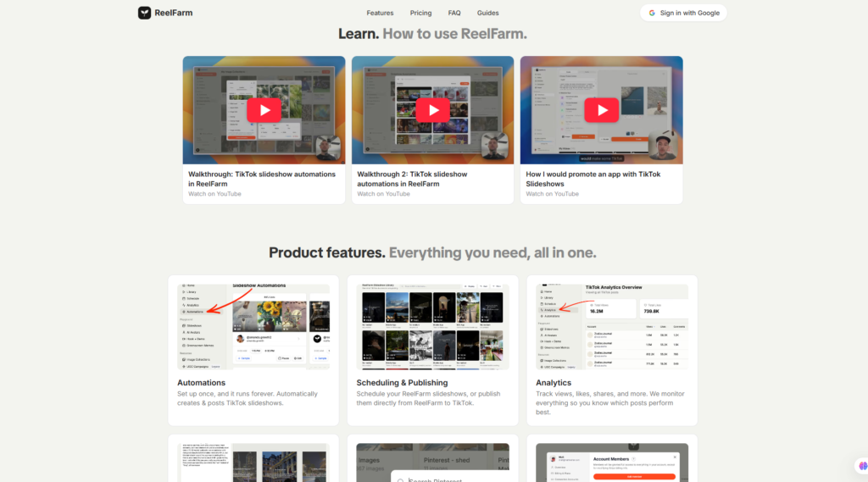Viewport: 868px width, 482px height.
Task: Click the Automations card description text
Action: [248, 398]
